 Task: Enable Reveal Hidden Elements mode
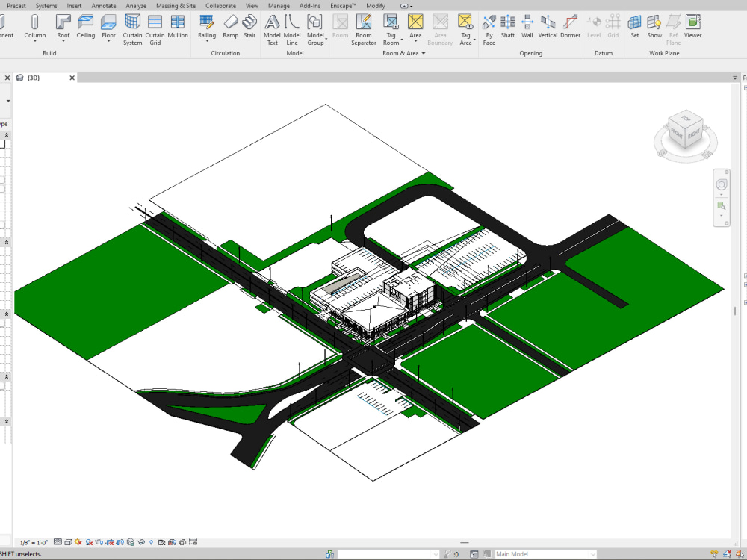tap(151, 543)
